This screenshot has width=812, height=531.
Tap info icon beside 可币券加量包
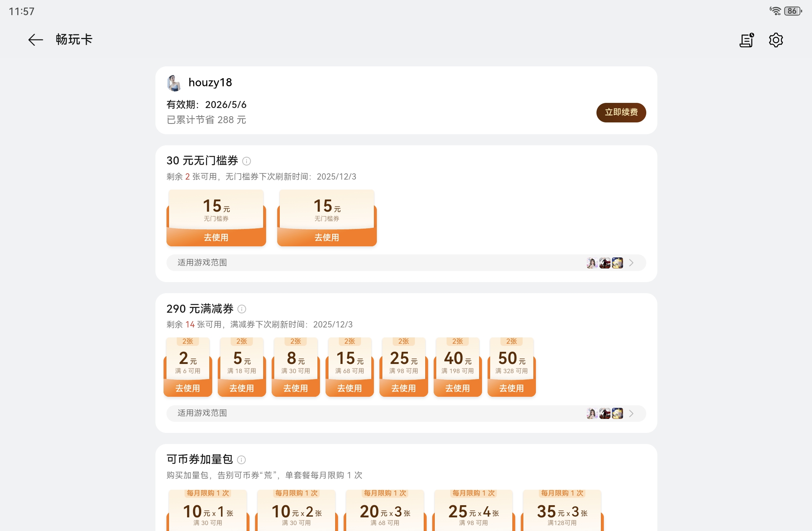tap(241, 460)
